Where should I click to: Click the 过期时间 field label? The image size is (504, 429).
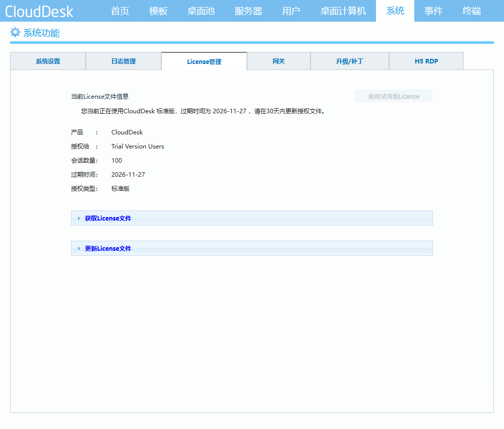[84, 175]
